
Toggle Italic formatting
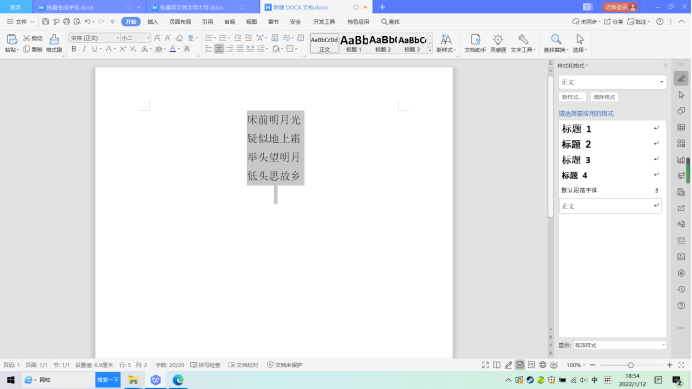(x=84, y=49)
